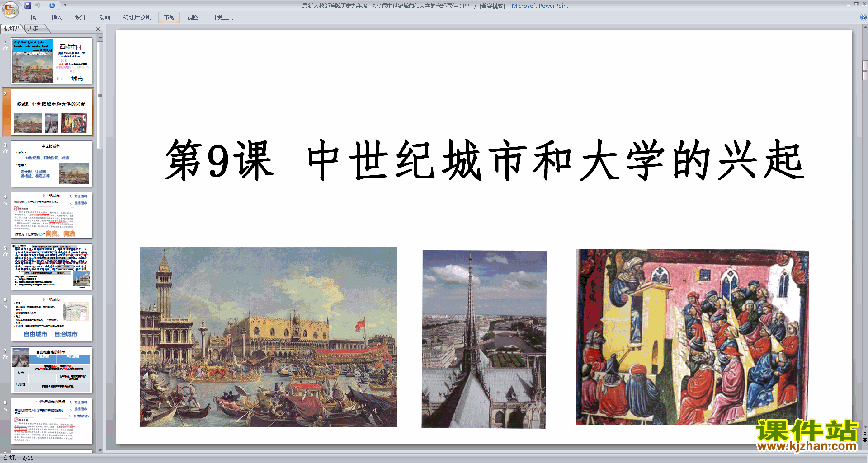The height and width of the screenshot is (463, 868).
Task: Play animations via slide 5's star icon
Action: pos(5,254)
